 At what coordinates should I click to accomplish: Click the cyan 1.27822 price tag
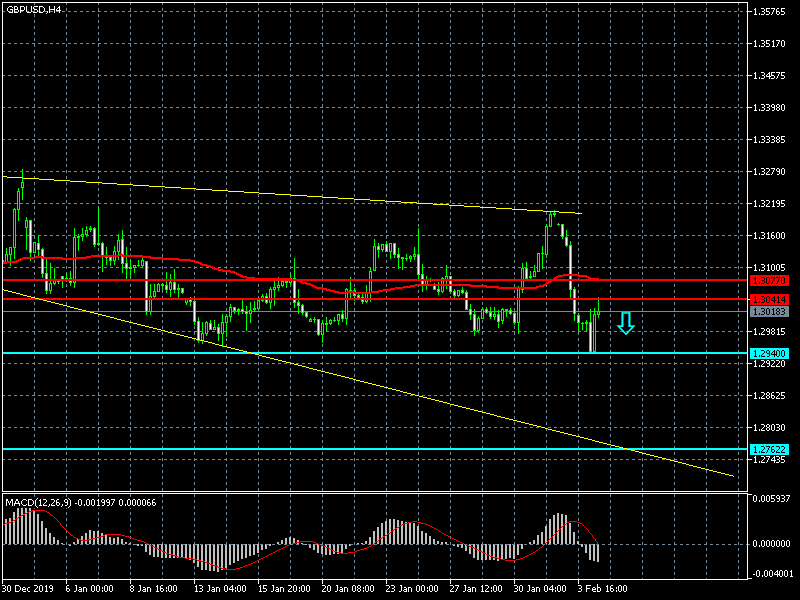(x=769, y=450)
